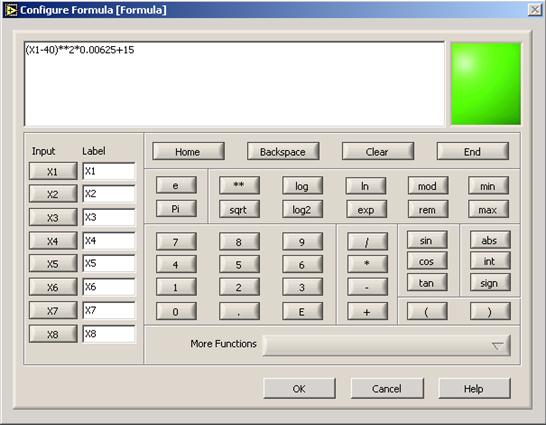Insert the division operator
546x425 pixels.
[367, 241]
